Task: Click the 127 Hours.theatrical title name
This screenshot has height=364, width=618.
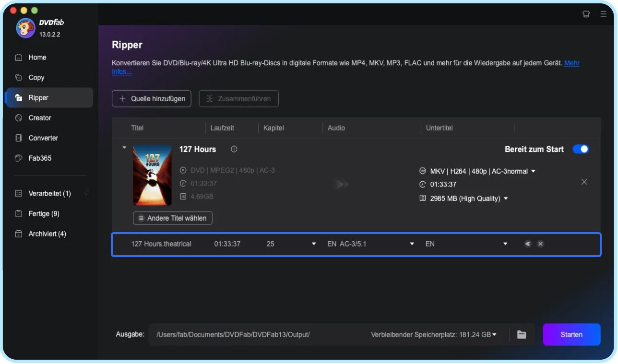Action: pos(161,244)
